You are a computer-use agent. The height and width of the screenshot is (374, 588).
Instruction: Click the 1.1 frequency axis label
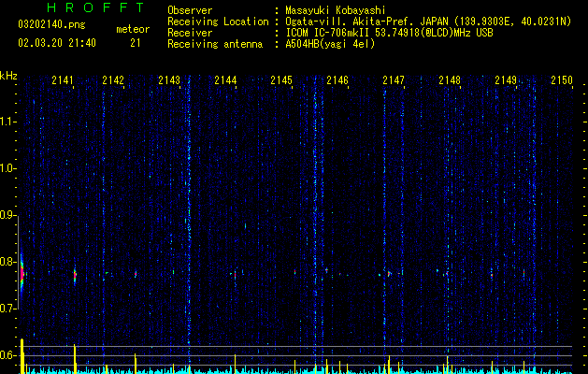coord(7,122)
